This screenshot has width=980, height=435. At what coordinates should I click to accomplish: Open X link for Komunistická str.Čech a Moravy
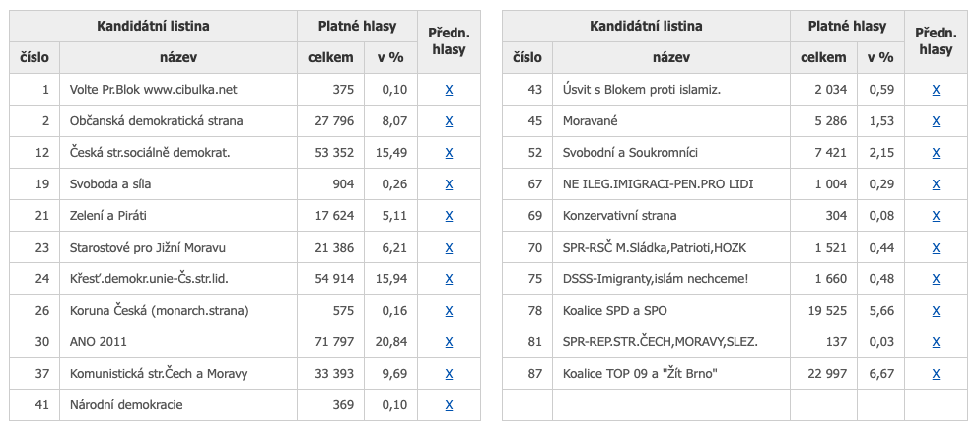pyautogui.click(x=449, y=374)
